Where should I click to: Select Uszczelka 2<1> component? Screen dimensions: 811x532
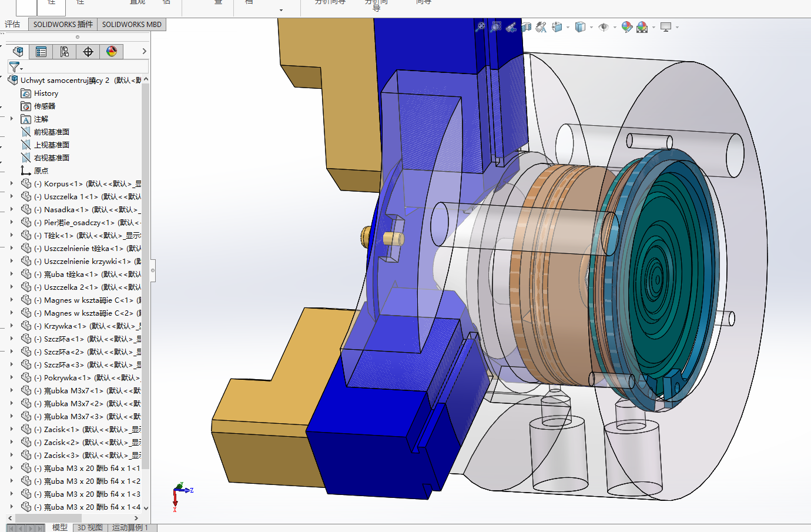(x=81, y=287)
